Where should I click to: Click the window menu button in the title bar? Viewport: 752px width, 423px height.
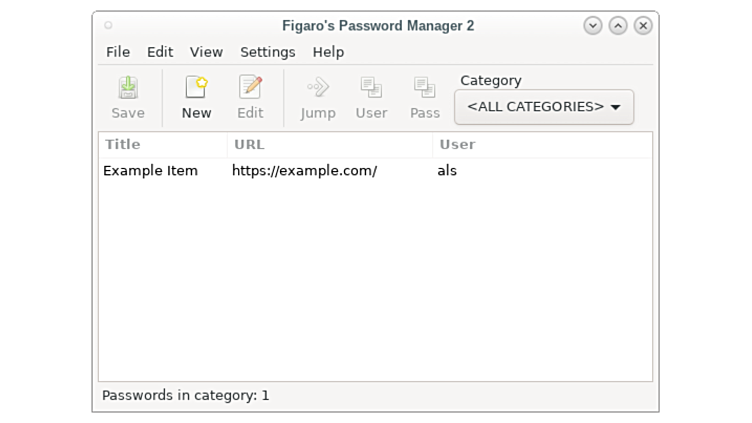[108, 26]
